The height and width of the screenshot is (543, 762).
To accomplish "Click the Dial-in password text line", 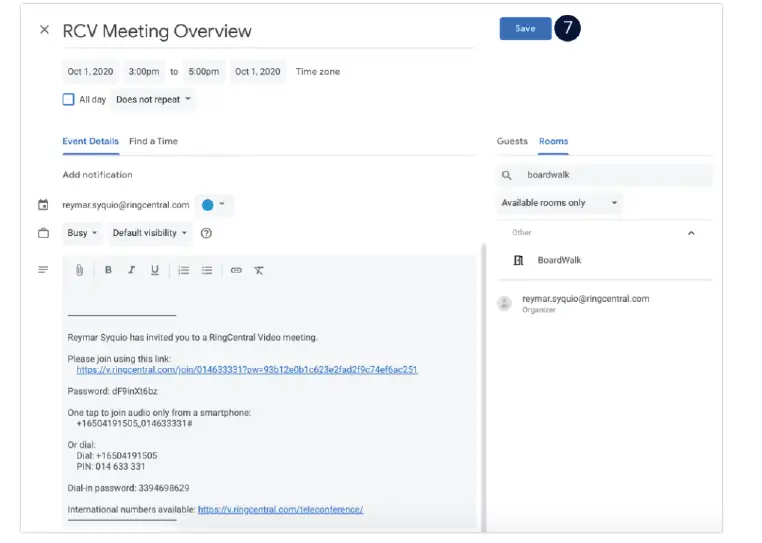I will click(x=128, y=488).
